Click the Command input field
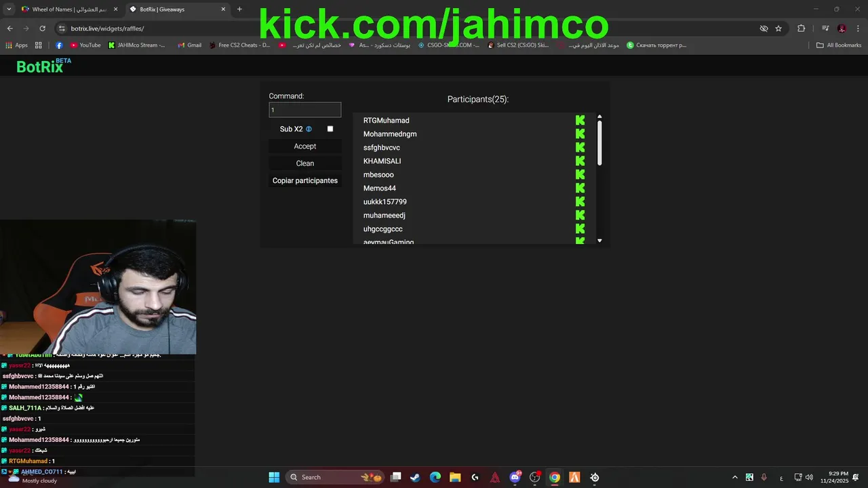Image resolution: width=868 pixels, height=488 pixels. (304, 110)
